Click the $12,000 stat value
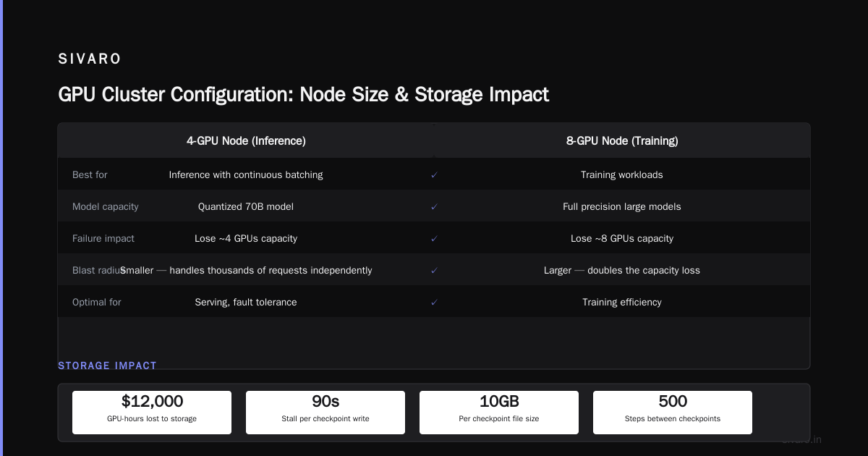 click(x=152, y=402)
